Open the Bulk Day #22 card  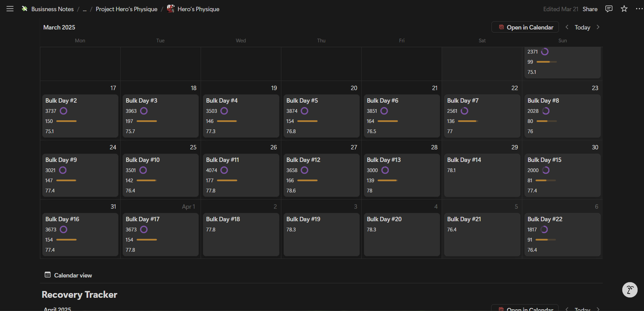(x=545, y=219)
